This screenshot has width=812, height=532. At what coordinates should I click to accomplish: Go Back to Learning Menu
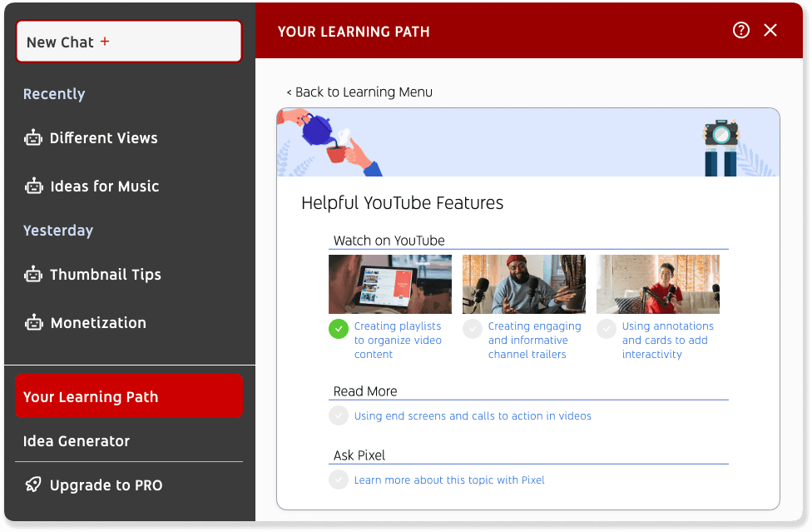click(x=359, y=92)
